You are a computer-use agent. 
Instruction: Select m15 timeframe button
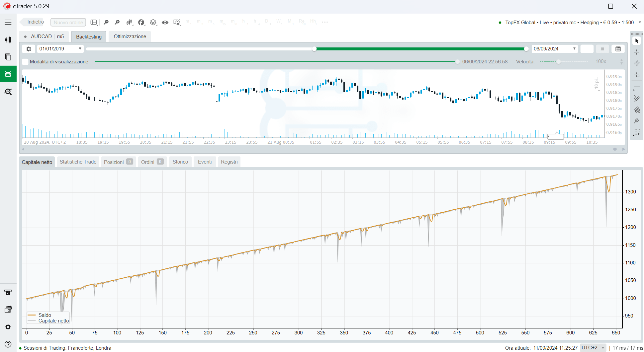[223, 22]
